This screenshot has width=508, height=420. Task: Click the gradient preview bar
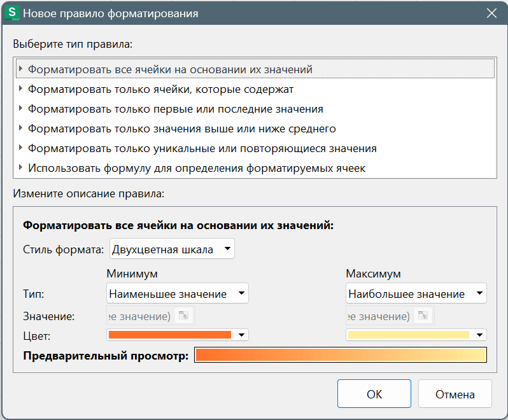coord(341,355)
